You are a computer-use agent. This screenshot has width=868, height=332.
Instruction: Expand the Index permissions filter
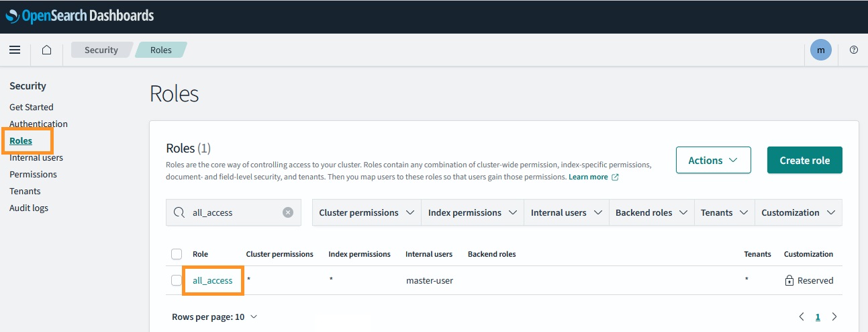tap(472, 212)
